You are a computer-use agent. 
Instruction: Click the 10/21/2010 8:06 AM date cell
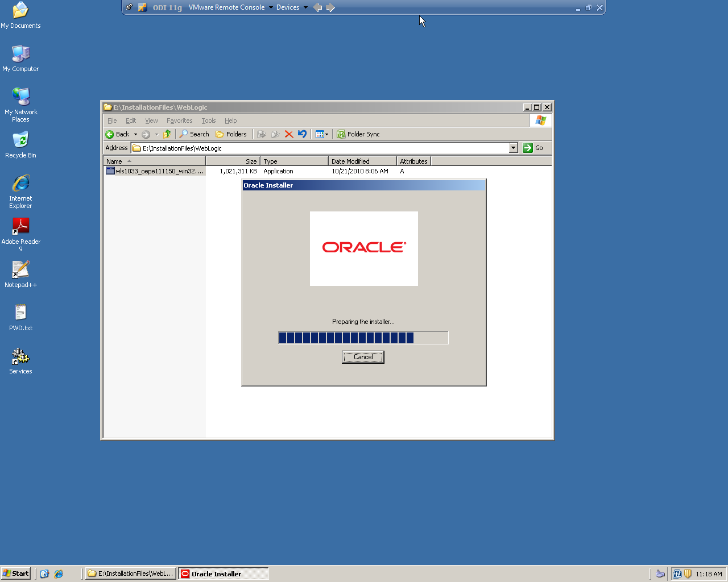pyautogui.click(x=360, y=171)
